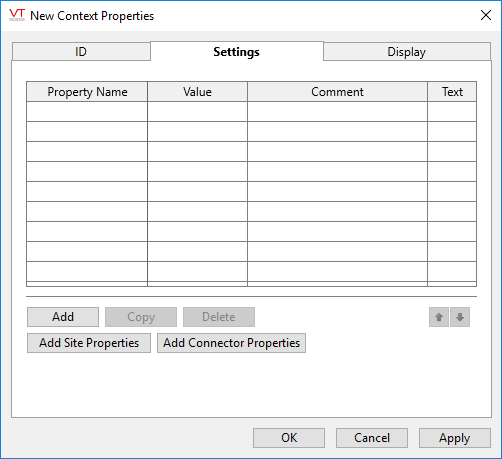Close the New Context Properties dialog

click(486, 15)
